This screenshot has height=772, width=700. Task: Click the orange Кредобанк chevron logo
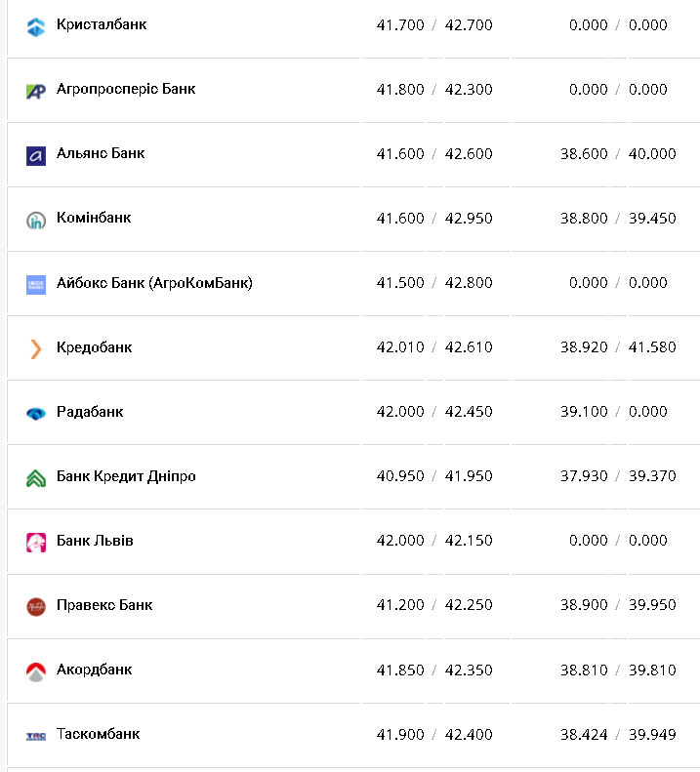coord(36,348)
